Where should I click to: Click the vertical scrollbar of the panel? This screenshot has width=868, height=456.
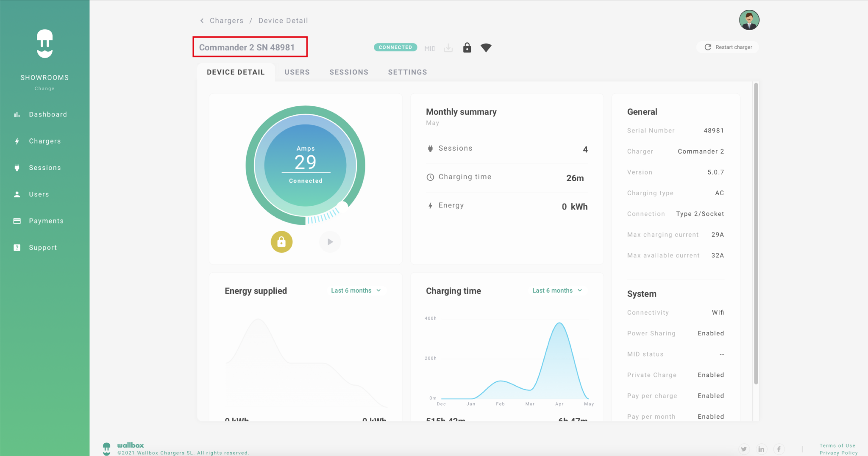click(x=756, y=233)
